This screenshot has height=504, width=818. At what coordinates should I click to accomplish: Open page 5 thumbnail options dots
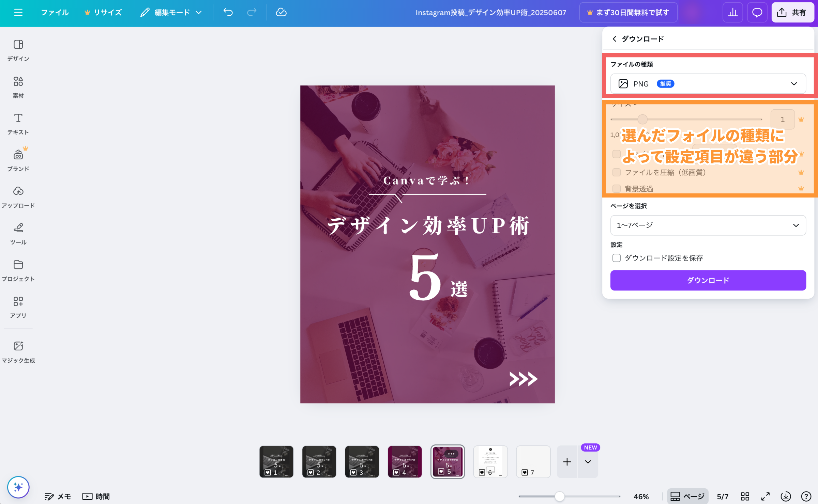451,454
